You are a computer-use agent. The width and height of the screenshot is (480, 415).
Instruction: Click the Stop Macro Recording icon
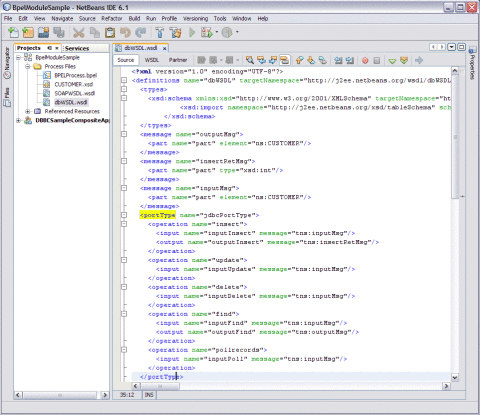coord(377,60)
